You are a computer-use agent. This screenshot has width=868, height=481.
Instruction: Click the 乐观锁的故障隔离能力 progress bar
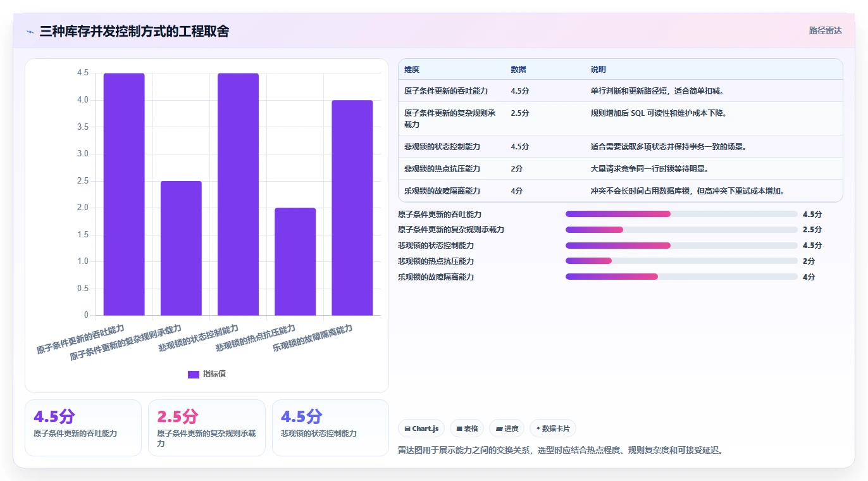pyautogui.click(x=681, y=277)
